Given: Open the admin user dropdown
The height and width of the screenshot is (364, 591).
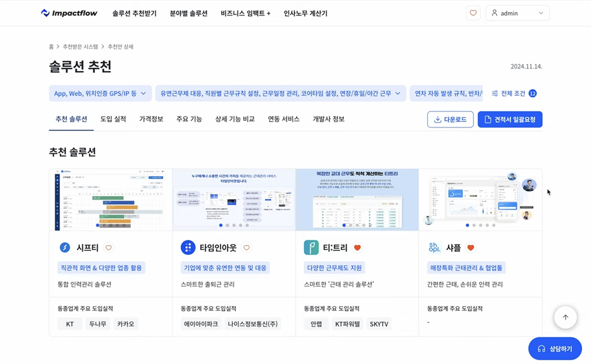Looking at the screenshot, I should pyautogui.click(x=517, y=13).
